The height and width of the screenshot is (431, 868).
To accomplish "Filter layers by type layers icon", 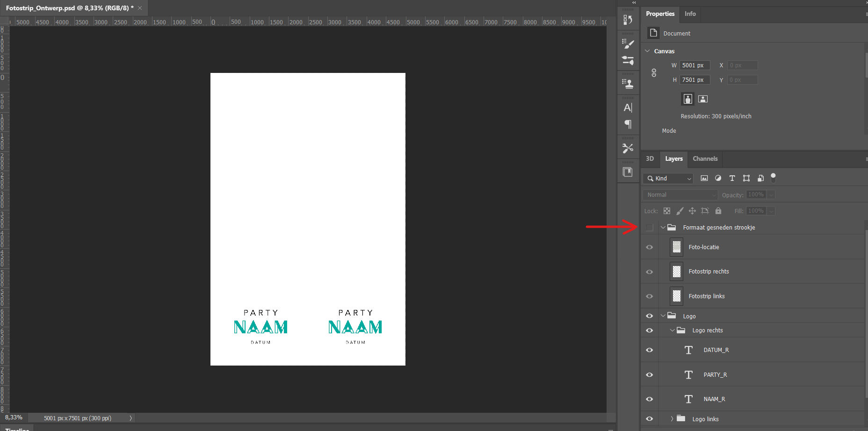I will (732, 178).
